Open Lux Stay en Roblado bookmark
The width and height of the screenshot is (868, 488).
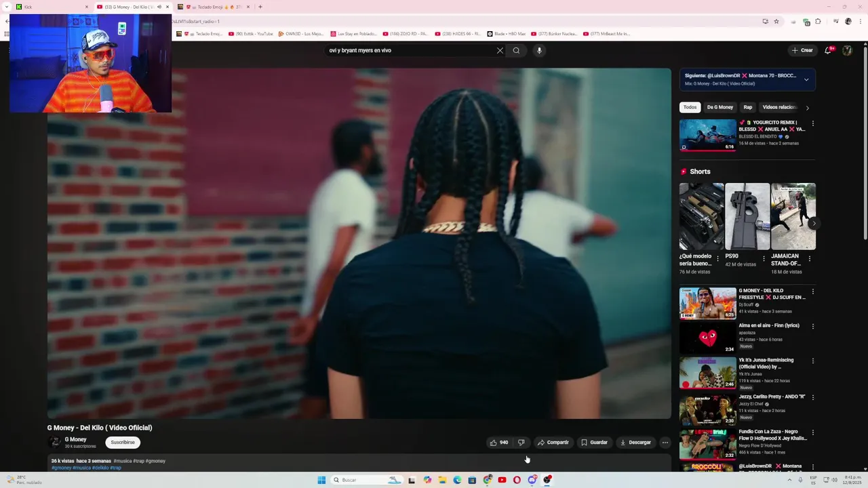click(x=353, y=33)
